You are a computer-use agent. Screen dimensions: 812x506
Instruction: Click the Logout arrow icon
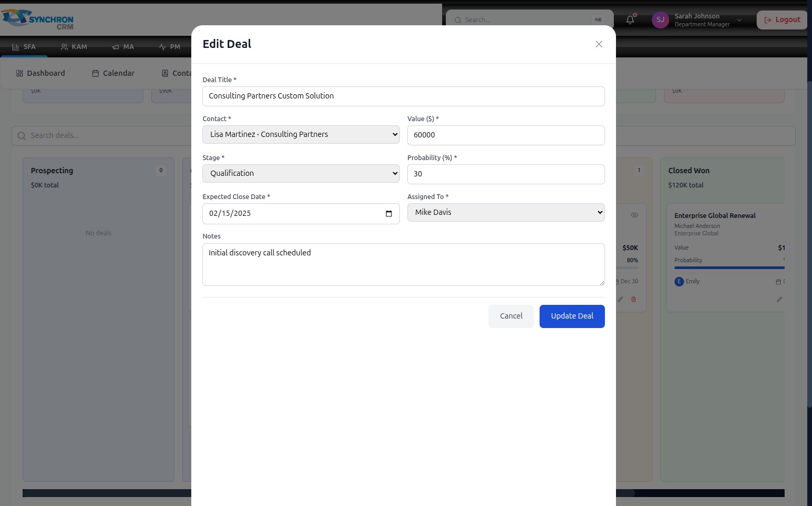(768, 20)
